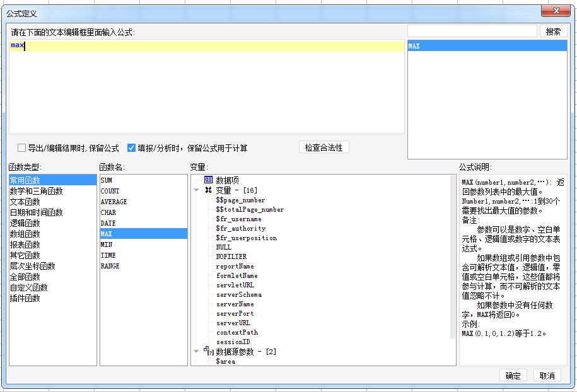Select 常用函数 function type
Screen dimensions: 577x392
click(x=53, y=180)
